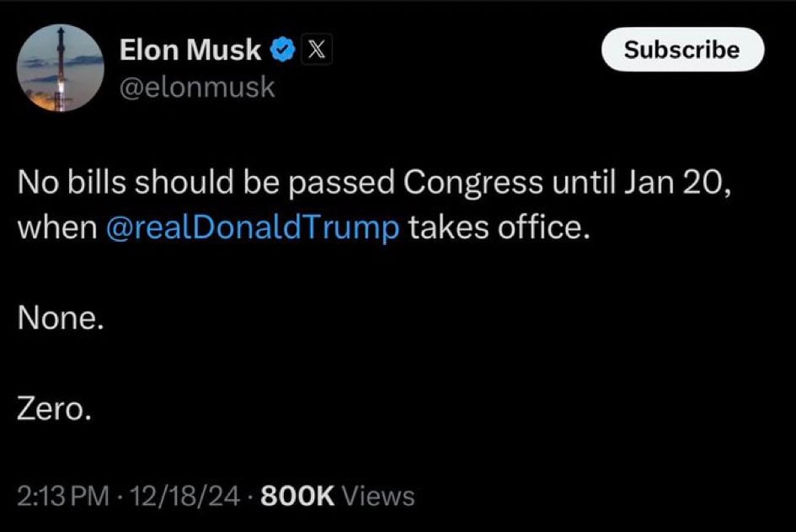
Task: Click the word "Subscribe" in the white pill
Action: coord(682,50)
